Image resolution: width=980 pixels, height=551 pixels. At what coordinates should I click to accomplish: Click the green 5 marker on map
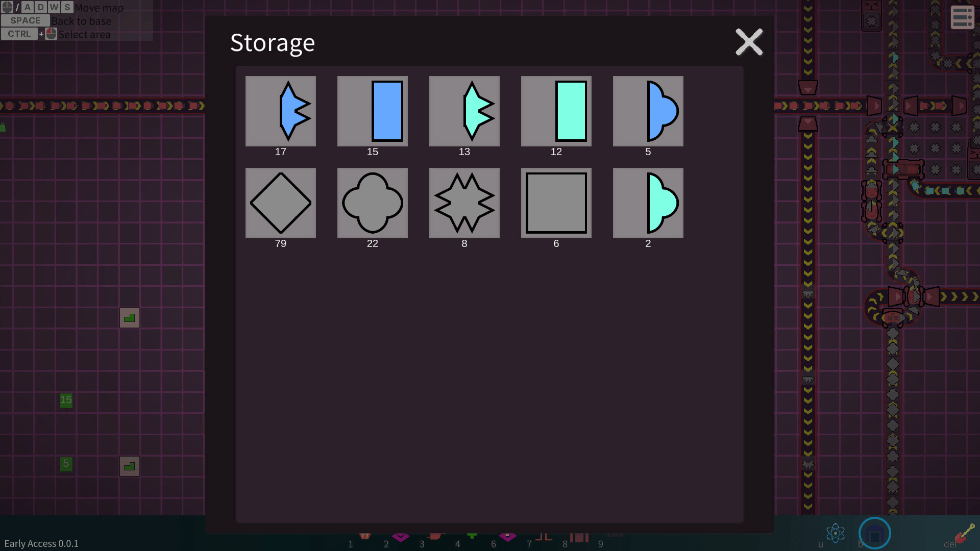pos(66,464)
